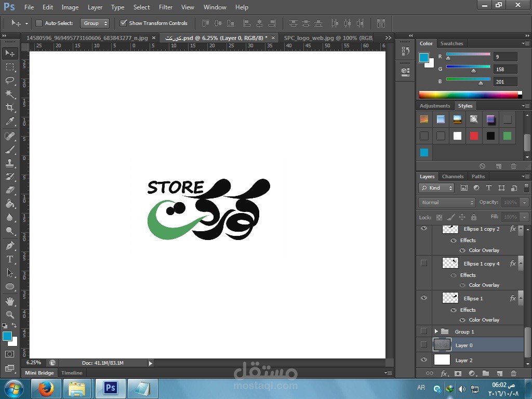Uncheck Show Transform Controls
Image resolution: width=532 pixels, height=399 pixels.
[x=124, y=23]
